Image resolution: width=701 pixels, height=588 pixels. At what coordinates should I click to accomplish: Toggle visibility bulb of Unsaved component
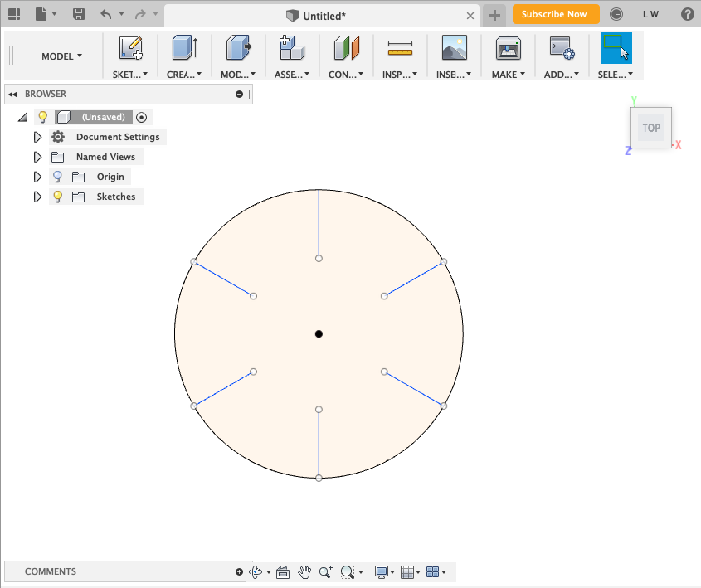(42, 117)
